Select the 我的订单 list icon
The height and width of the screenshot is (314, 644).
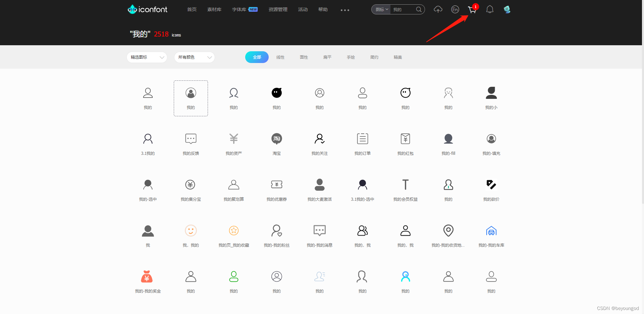(363, 139)
